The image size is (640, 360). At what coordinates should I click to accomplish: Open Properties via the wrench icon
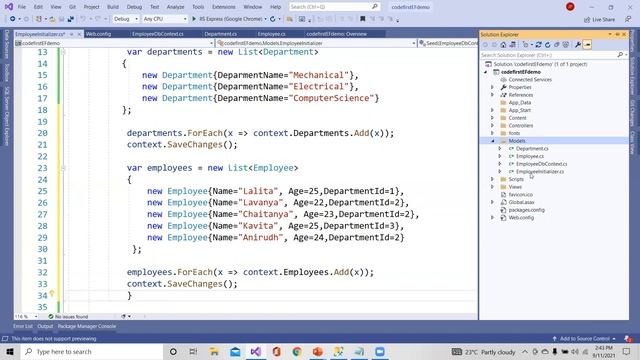click(x=578, y=44)
